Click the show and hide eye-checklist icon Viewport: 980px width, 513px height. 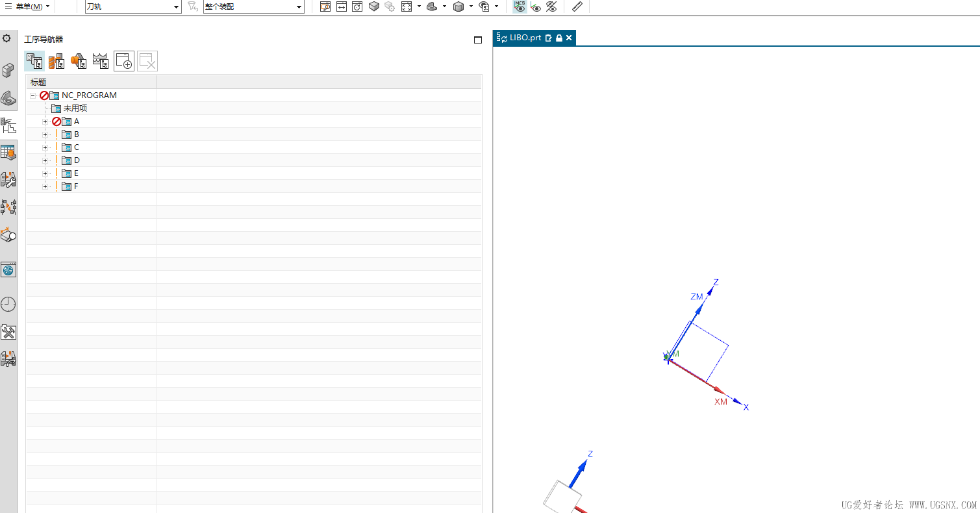(484, 6)
